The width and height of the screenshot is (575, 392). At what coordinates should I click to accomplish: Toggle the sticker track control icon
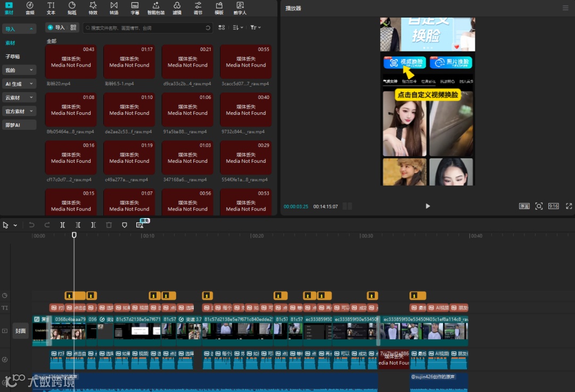5,296
